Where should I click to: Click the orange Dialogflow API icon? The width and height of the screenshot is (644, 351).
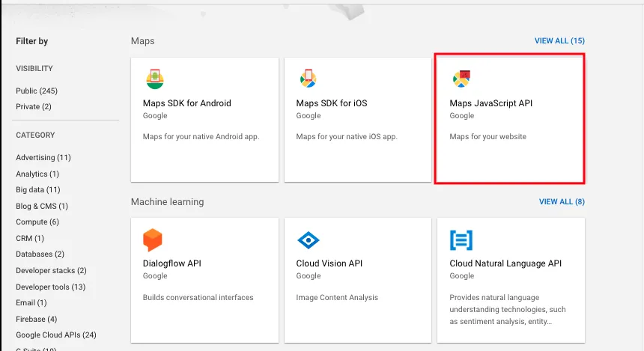coord(153,240)
